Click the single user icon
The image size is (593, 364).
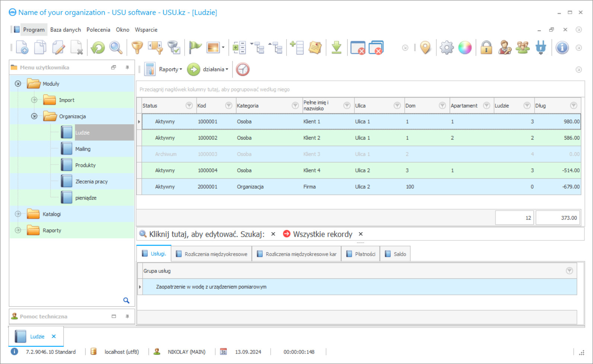click(x=505, y=48)
